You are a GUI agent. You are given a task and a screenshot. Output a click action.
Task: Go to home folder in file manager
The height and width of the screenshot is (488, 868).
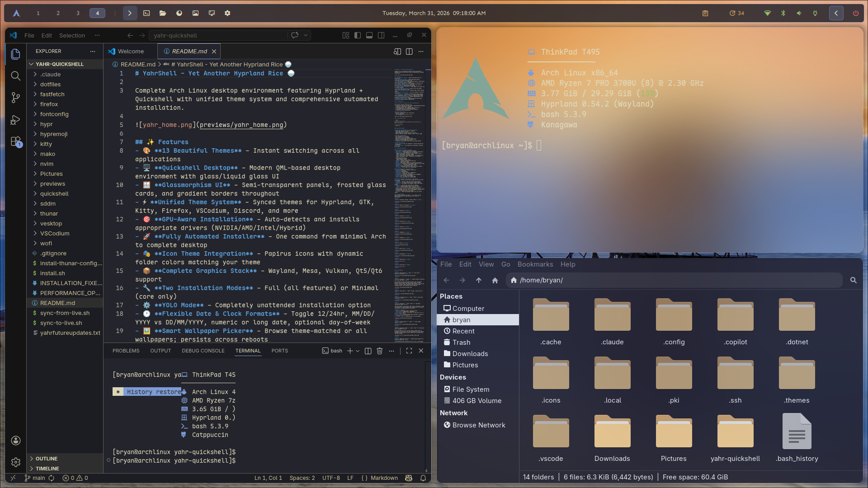(x=495, y=281)
